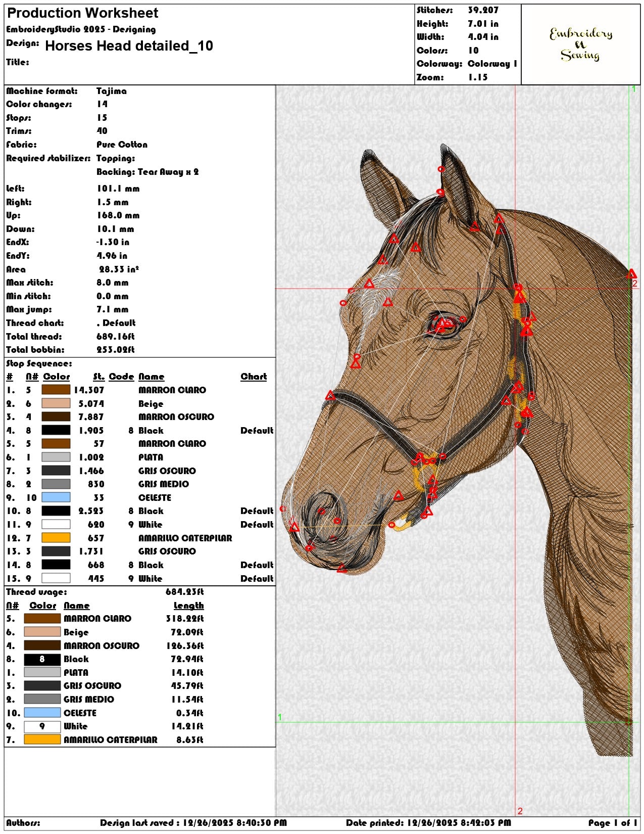This screenshot has width=644, height=834.
Task: Select stop 9 CELESTE color swatch
Action: [56, 497]
